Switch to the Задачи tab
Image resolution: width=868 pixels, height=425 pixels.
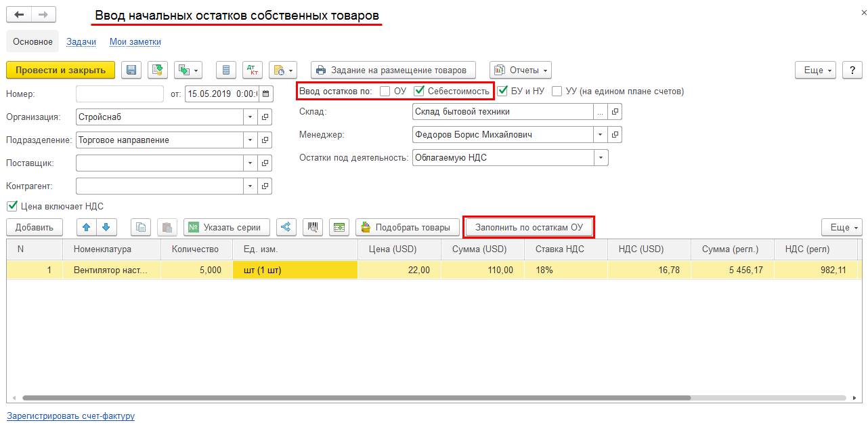[81, 42]
